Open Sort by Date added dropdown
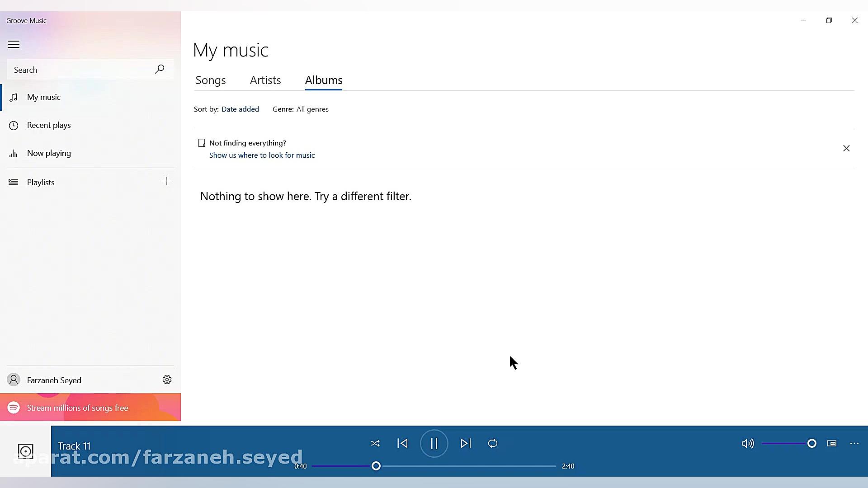 tap(240, 109)
